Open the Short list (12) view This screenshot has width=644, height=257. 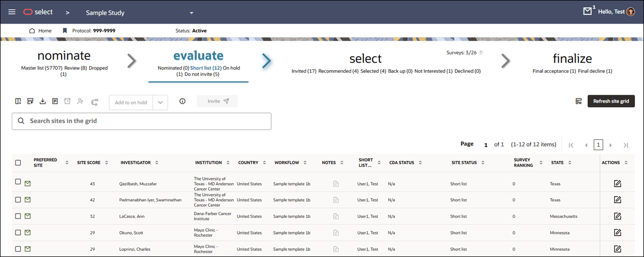(x=206, y=68)
